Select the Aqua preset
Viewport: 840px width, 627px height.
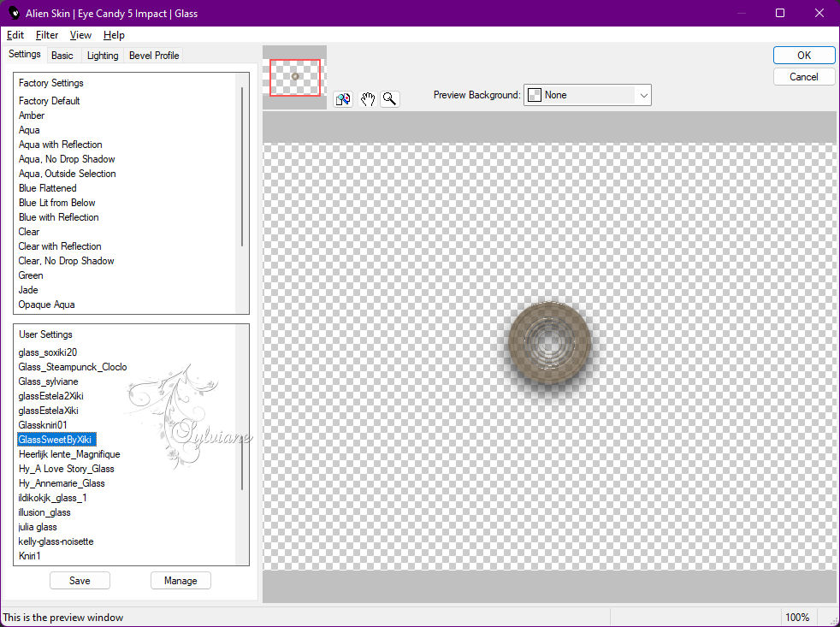point(29,130)
